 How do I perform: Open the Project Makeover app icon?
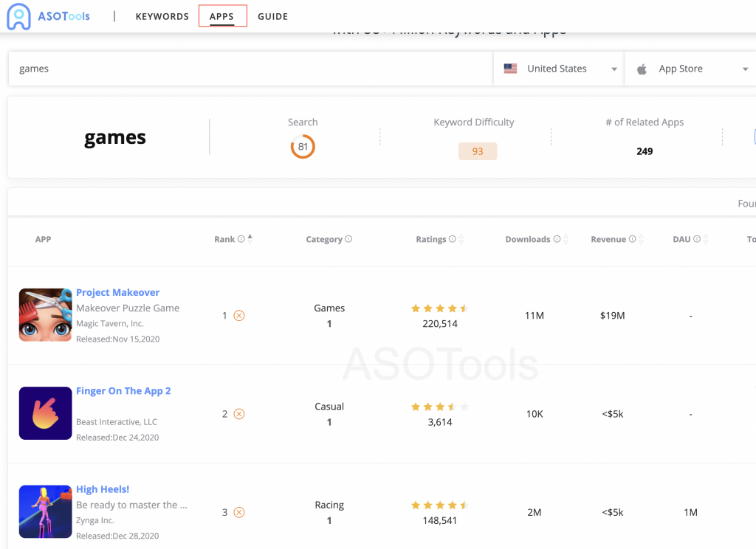(45, 315)
